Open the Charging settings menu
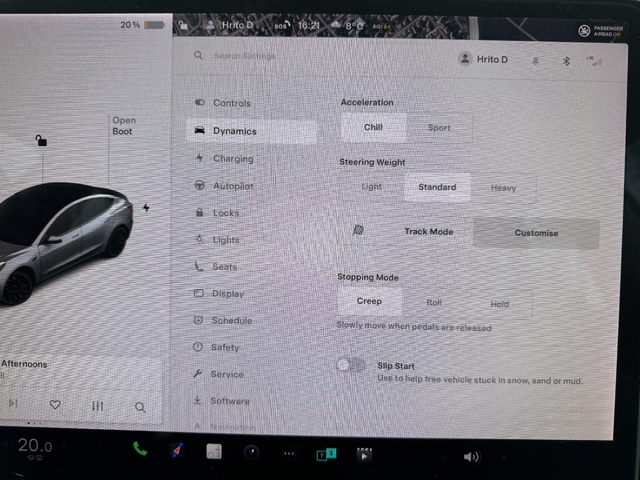This screenshot has height=480, width=640. click(232, 159)
